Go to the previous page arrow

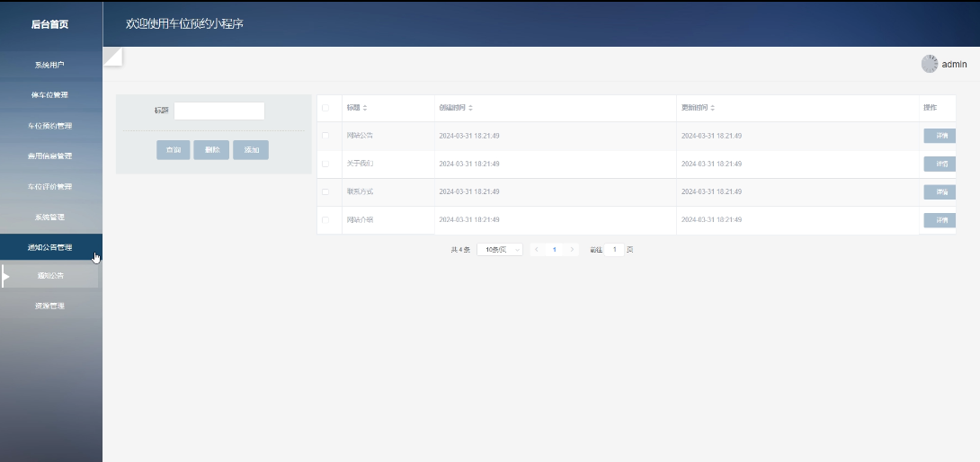pos(536,250)
